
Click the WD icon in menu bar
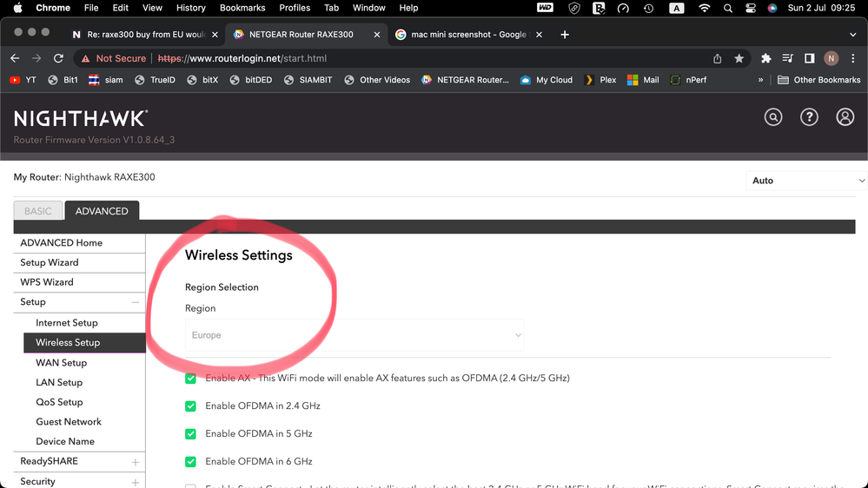click(546, 7)
